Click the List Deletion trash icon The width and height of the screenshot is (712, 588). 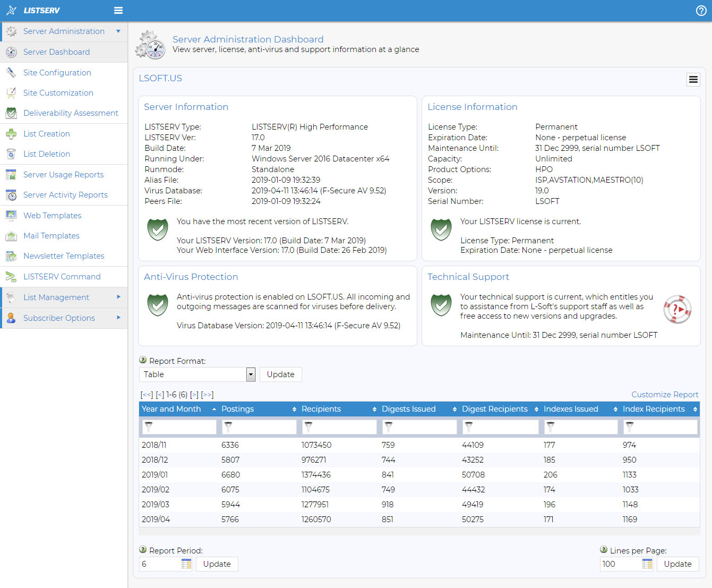11,154
